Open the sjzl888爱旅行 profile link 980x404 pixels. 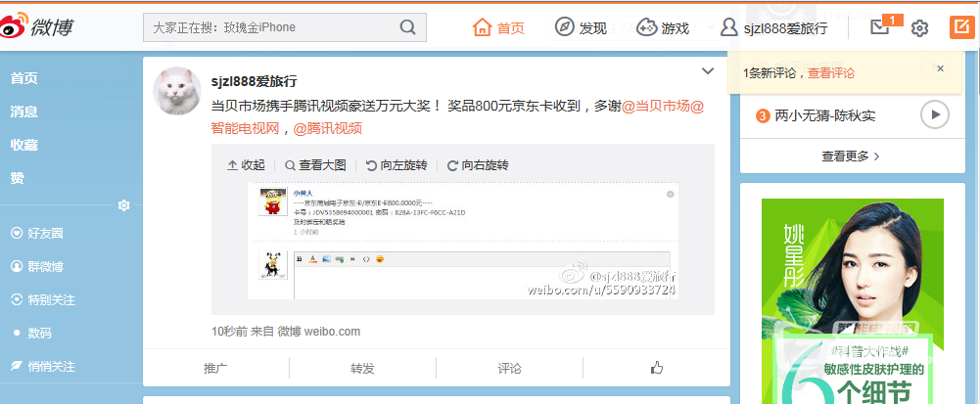click(773, 28)
